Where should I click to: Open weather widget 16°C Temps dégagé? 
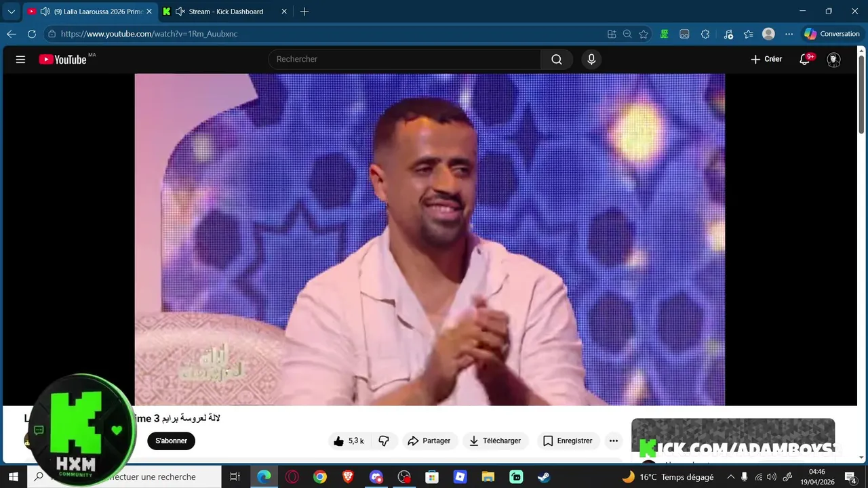click(668, 477)
